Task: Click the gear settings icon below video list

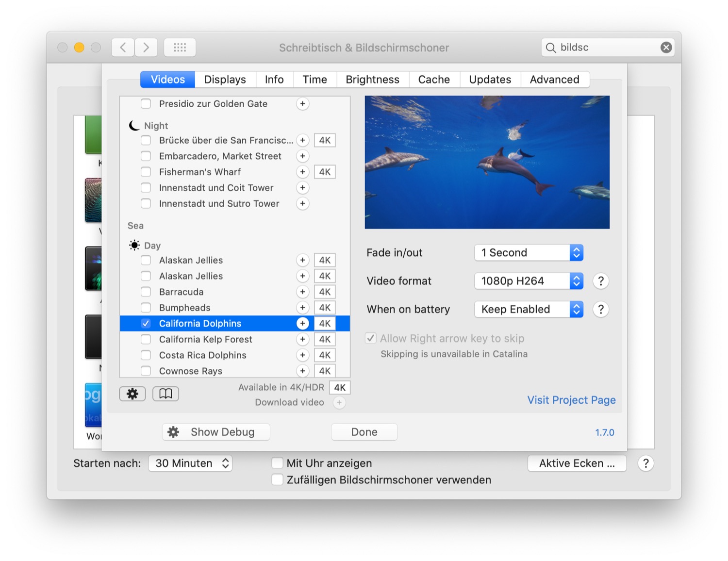Action: pos(132,394)
